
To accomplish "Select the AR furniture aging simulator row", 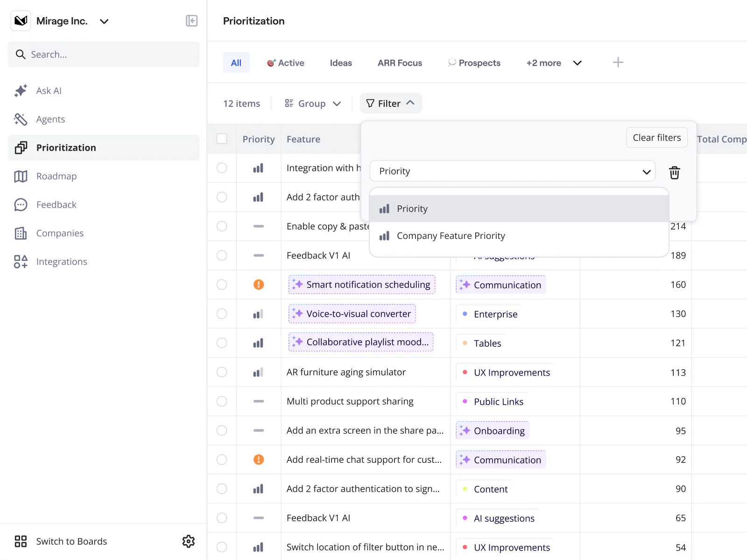I will click(x=222, y=372).
